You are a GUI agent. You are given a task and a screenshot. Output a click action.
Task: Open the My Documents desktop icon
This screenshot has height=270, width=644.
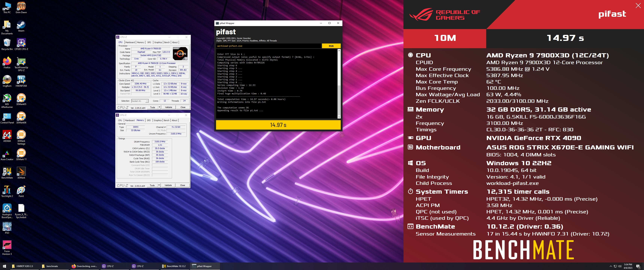pos(7,27)
